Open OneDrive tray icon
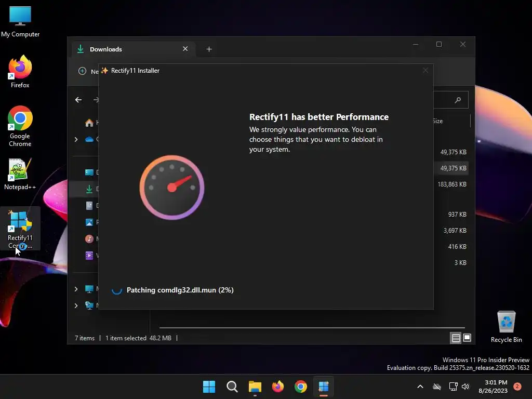Image resolution: width=532 pixels, height=399 pixels. tap(437, 387)
